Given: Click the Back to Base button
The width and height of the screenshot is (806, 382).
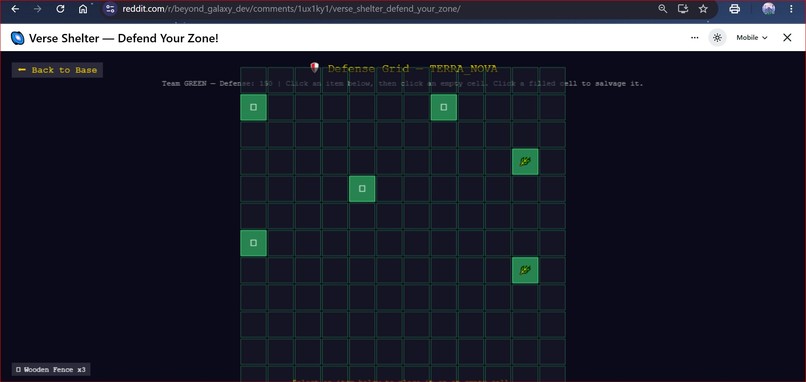Looking at the screenshot, I should [x=57, y=70].
